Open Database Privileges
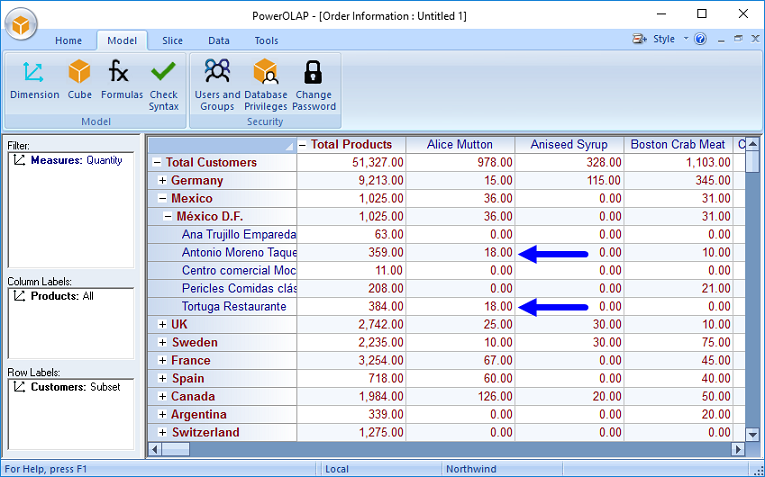 pyautogui.click(x=265, y=85)
